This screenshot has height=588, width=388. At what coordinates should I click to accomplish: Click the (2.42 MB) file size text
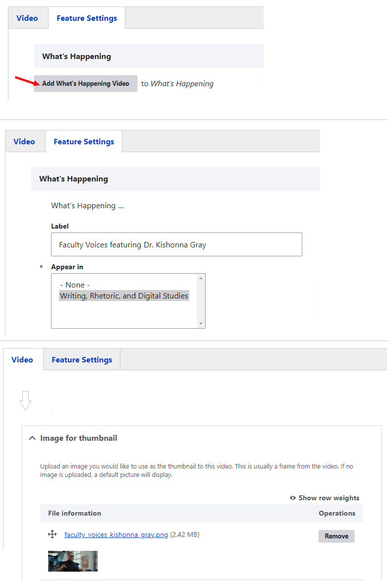pos(185,535)
